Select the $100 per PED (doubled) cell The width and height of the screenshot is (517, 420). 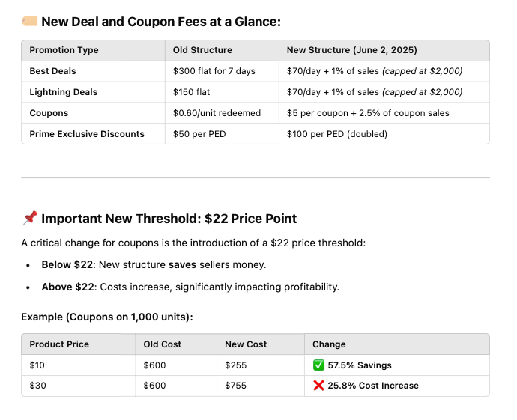pyautogui.click(x=336, y=134)
